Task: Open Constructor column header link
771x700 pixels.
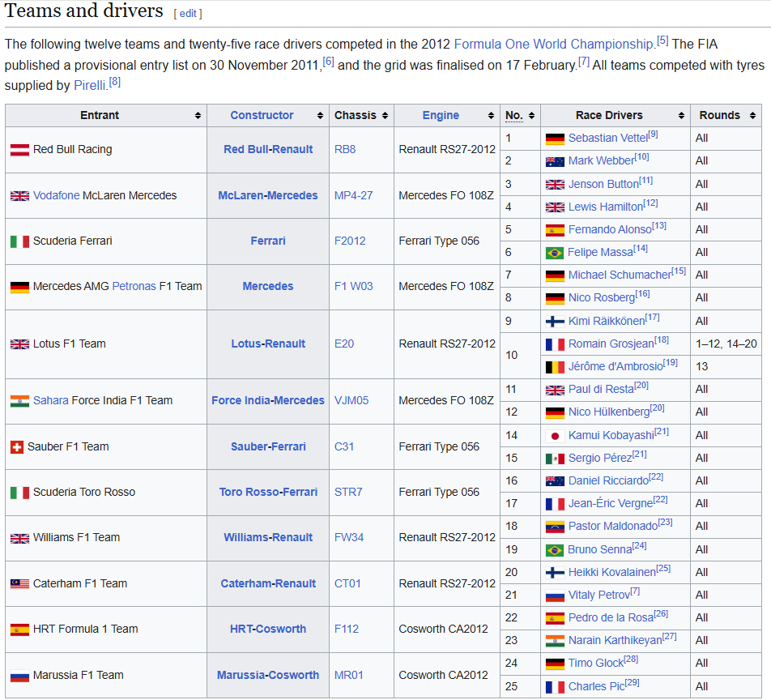Action: coord(262,116)
